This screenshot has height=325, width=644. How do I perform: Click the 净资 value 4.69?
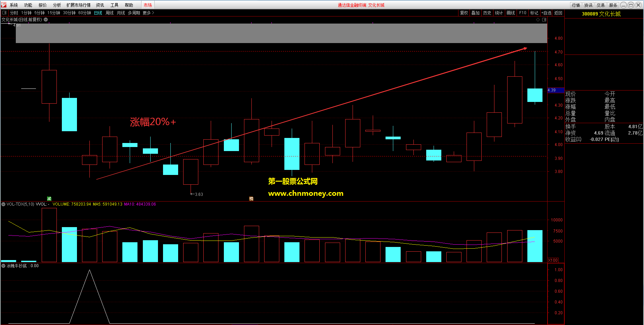pos(599,133)
